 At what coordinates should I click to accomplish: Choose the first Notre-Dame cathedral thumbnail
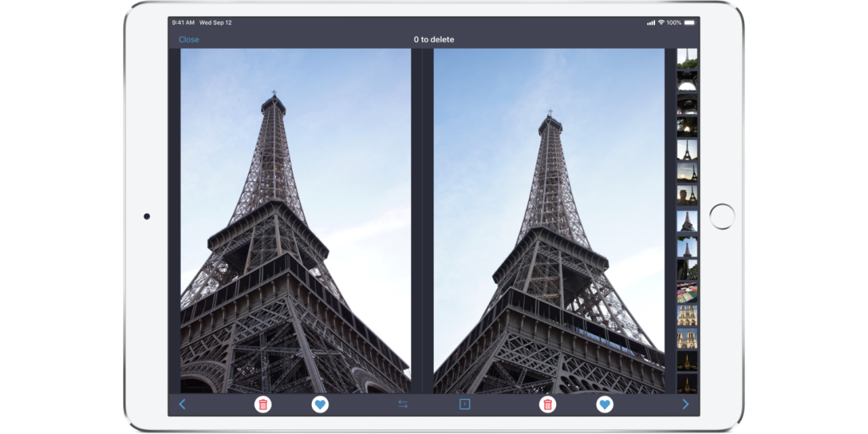(x=687, y=315)
